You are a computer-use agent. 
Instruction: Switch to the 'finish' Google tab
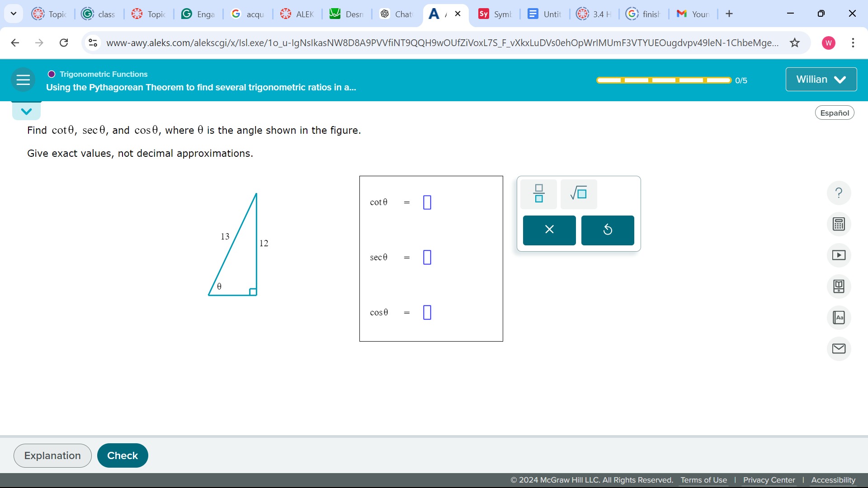tap(643, 14)
